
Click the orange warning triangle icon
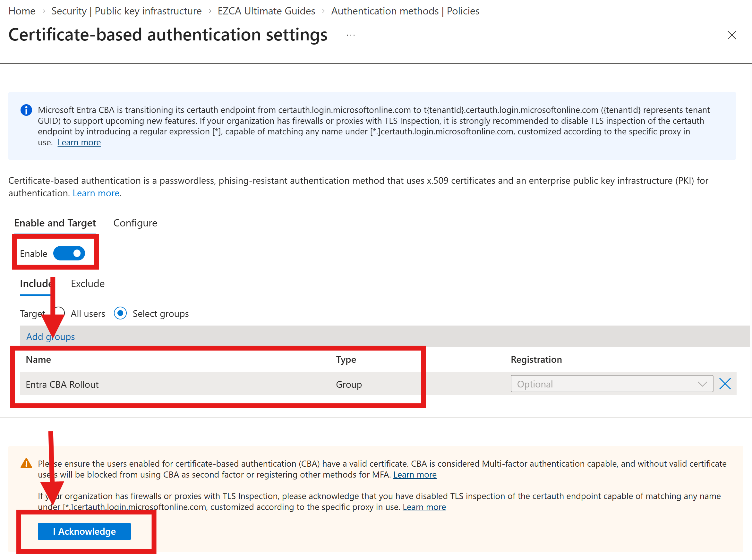[26, 463]
